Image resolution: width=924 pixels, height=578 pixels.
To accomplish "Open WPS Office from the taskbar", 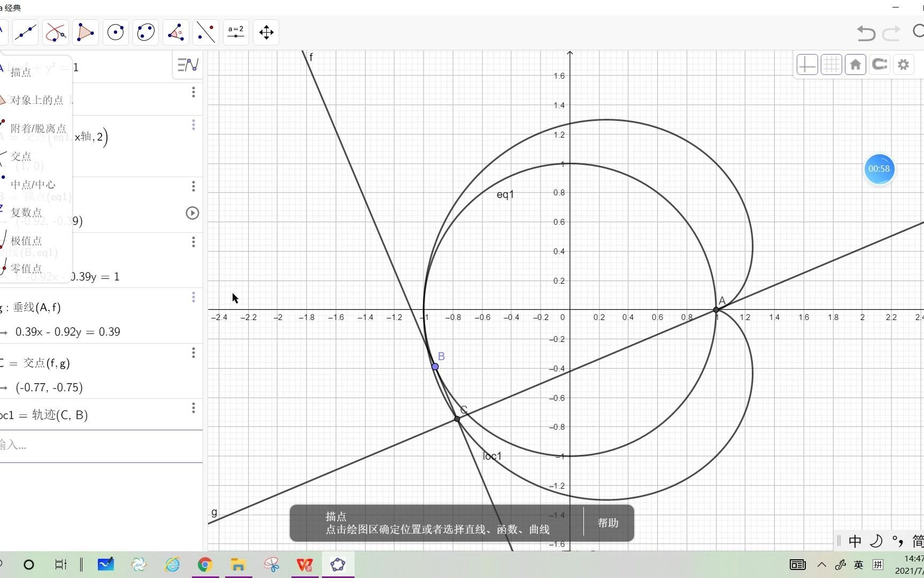I will [305, 565].
